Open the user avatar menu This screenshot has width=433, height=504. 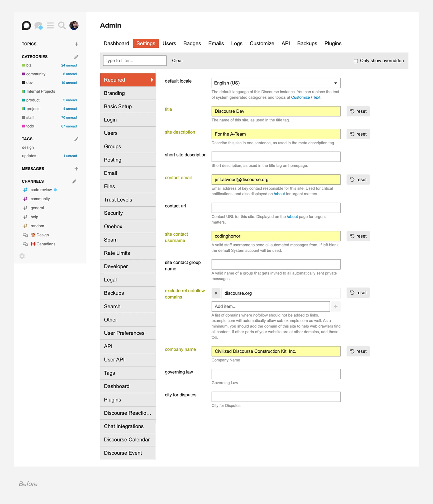tap(74, 26)
